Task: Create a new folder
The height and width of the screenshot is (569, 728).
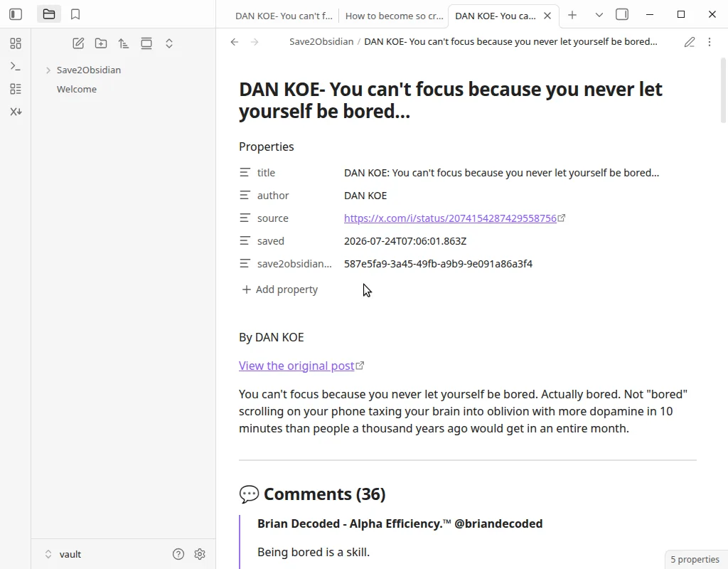Action: pos(101,43)
